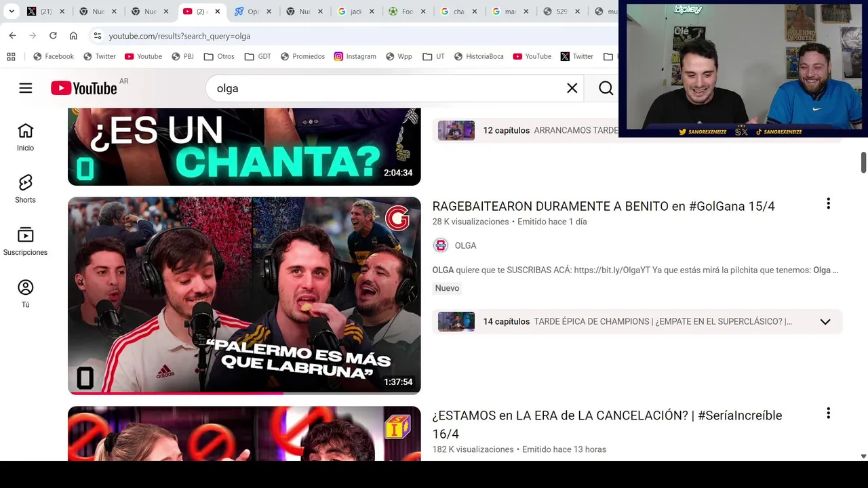Reload the current page

53,36
